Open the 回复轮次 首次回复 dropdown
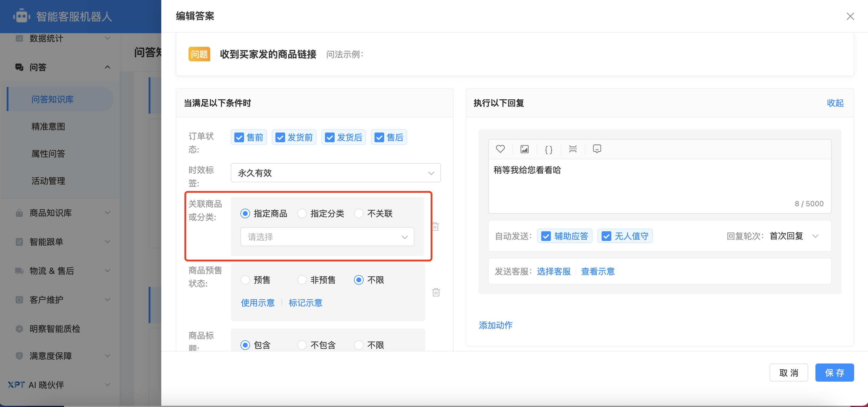 click(794, 236)
